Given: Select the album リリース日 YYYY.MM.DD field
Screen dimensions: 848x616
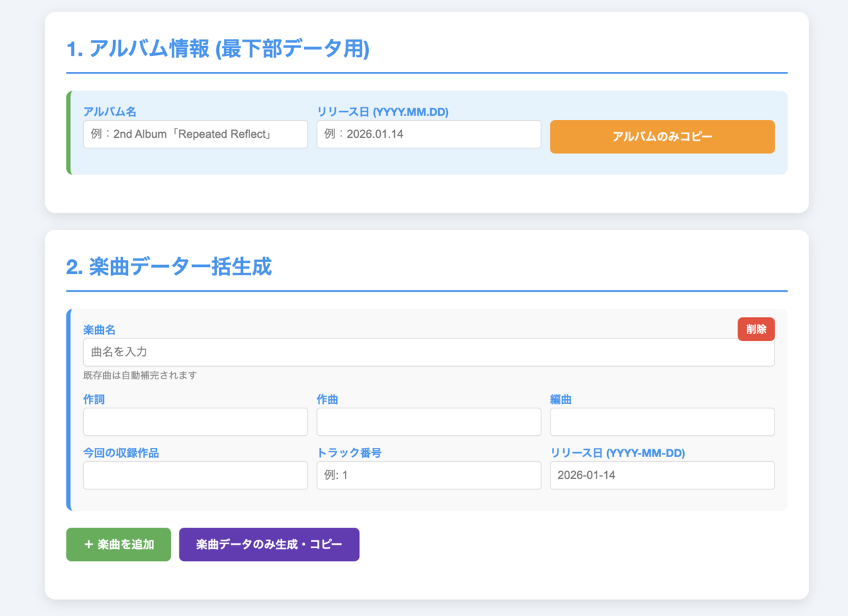Looking at the screenshot, I should (x=429, y=134).
